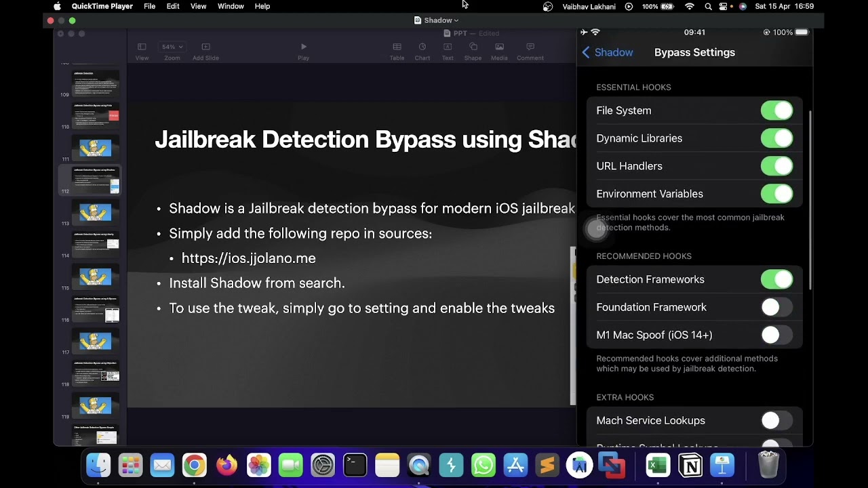Image resolution: width=868 pixels, height=488 pixels.
Task: Open the 54% Zoom dropdown
Action: pos(172,47)
